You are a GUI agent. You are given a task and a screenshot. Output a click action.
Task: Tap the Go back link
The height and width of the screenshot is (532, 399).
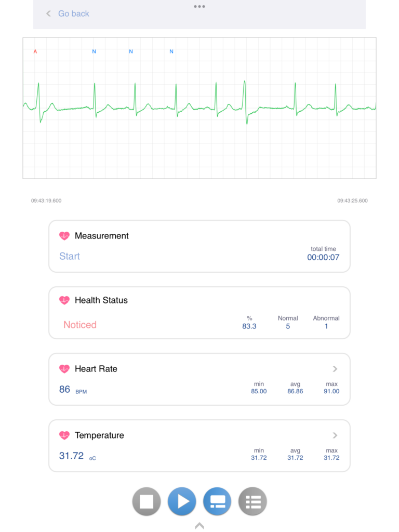point(73,14)
